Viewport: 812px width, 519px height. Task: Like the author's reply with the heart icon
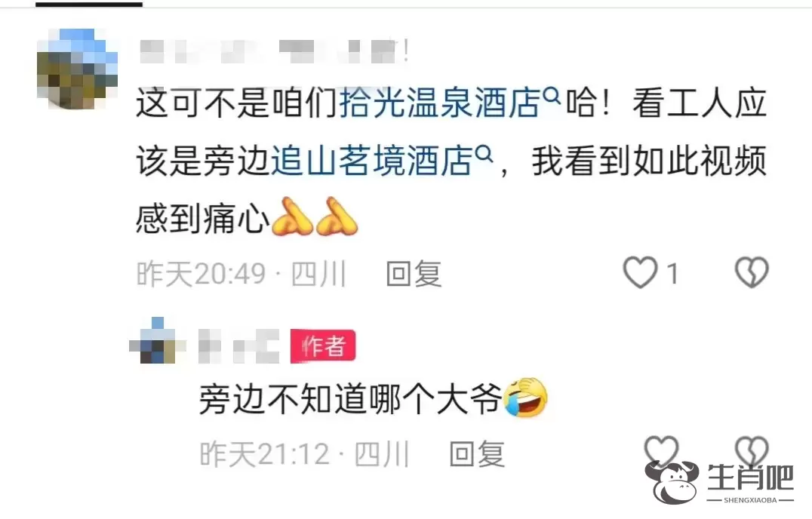[661, 450]
